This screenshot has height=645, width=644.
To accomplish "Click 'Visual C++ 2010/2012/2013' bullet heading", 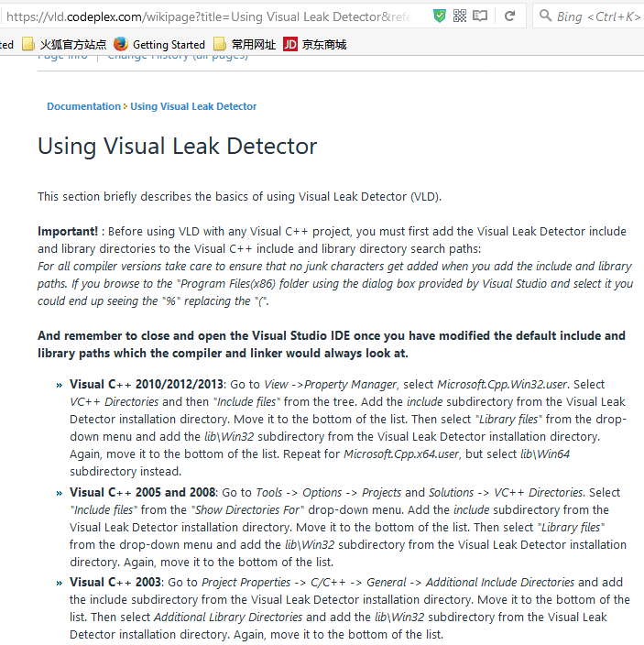I will [147, 384].
